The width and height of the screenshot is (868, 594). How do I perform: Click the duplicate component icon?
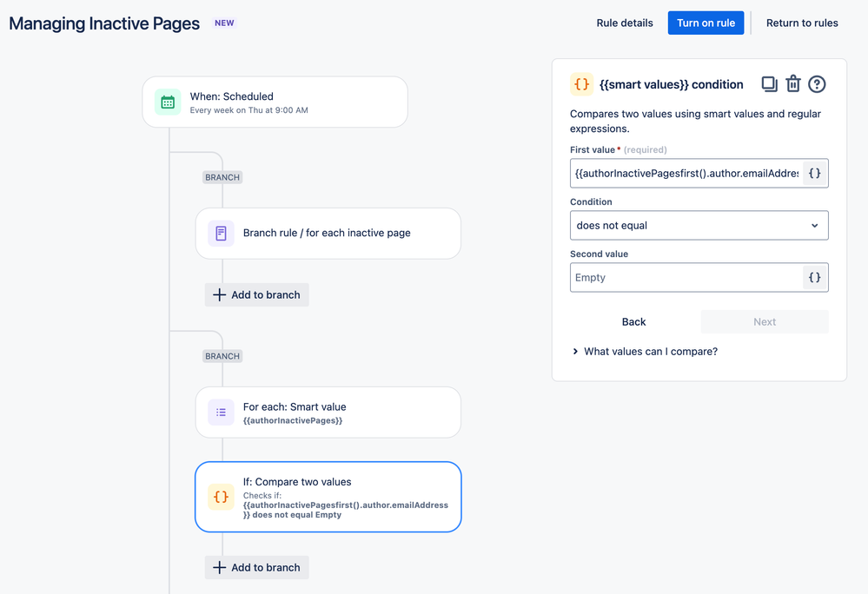[x=770, y=84]
